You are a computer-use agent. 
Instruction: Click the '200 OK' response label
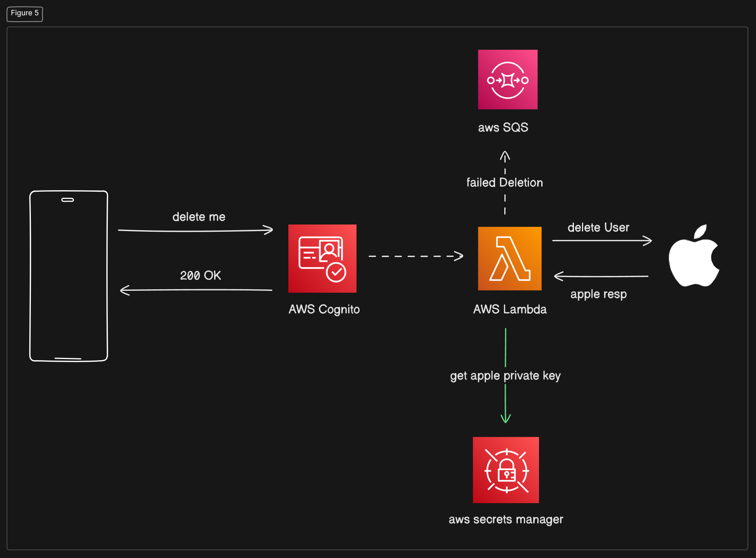pos(200,275)
